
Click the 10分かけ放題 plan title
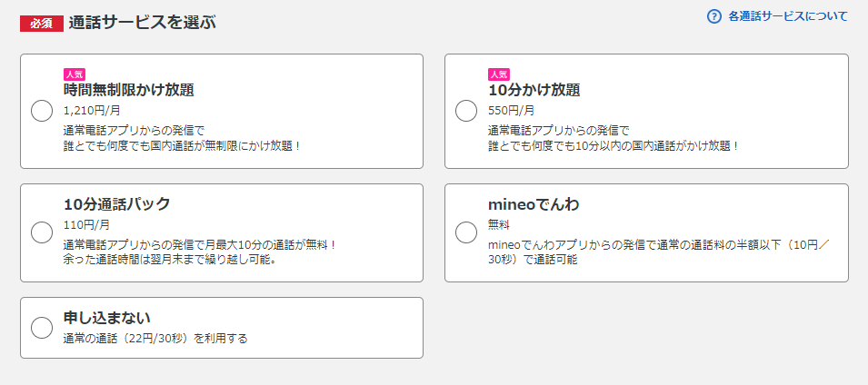point(534,90)
